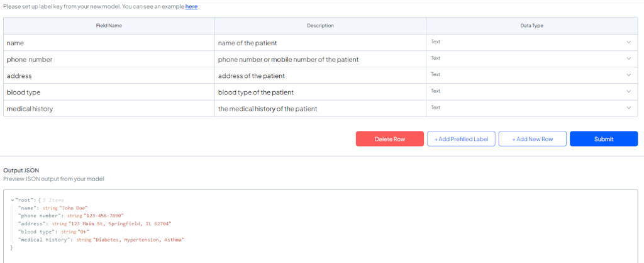Click the 'blood type' field name cell

[109, 92]
